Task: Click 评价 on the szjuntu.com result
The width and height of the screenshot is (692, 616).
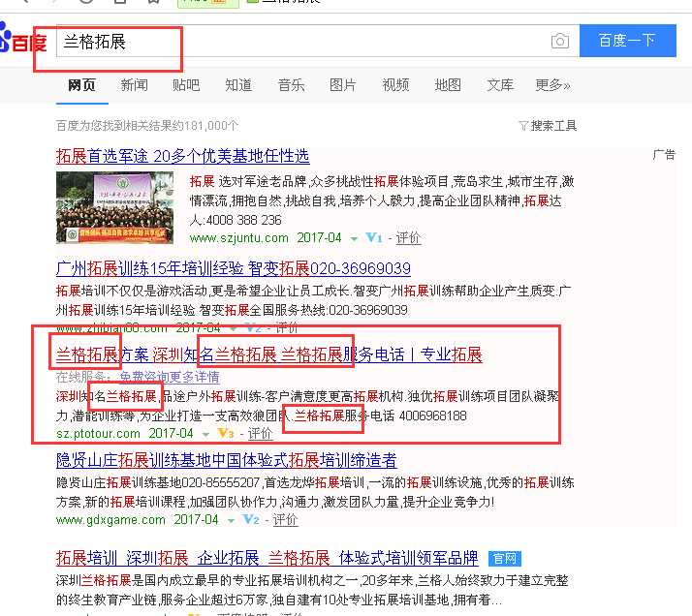Action: point(408,238)
